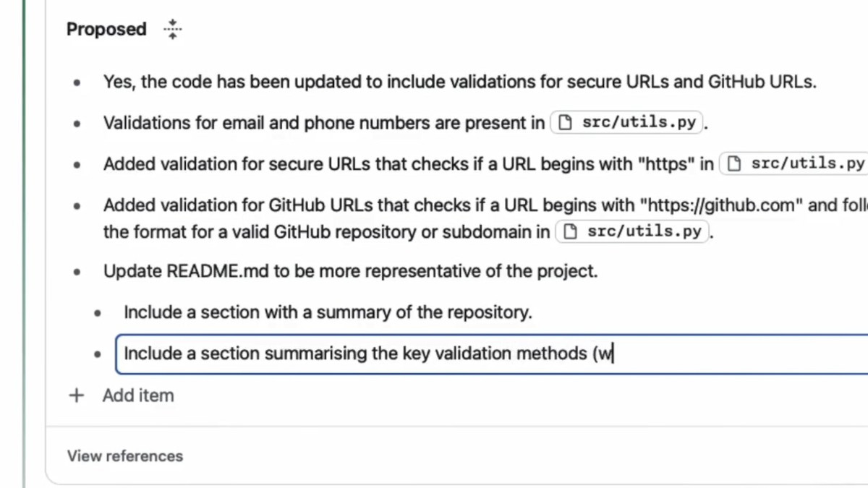Open src/utils.py label in GitHub subdomain line

point(643,232)
